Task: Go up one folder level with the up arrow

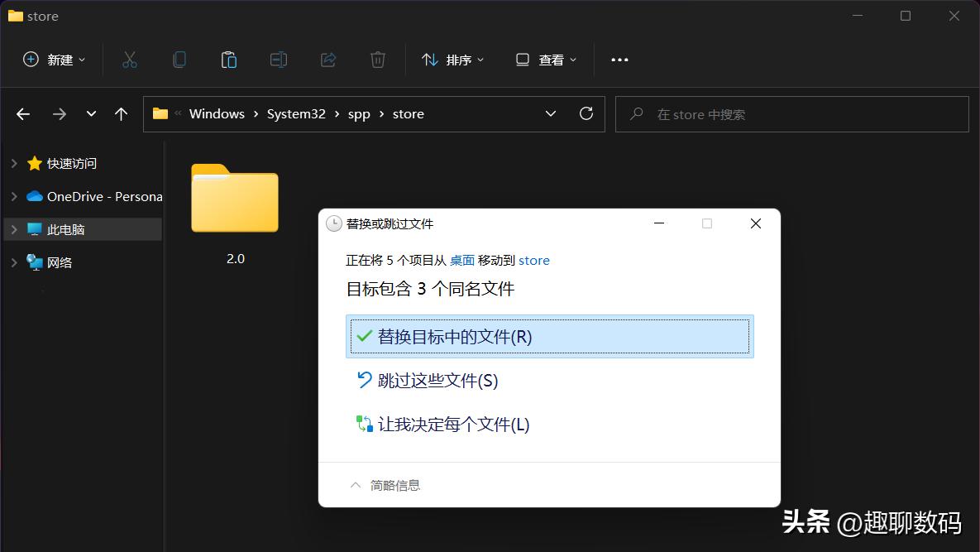Action: [x=121, y=113]
